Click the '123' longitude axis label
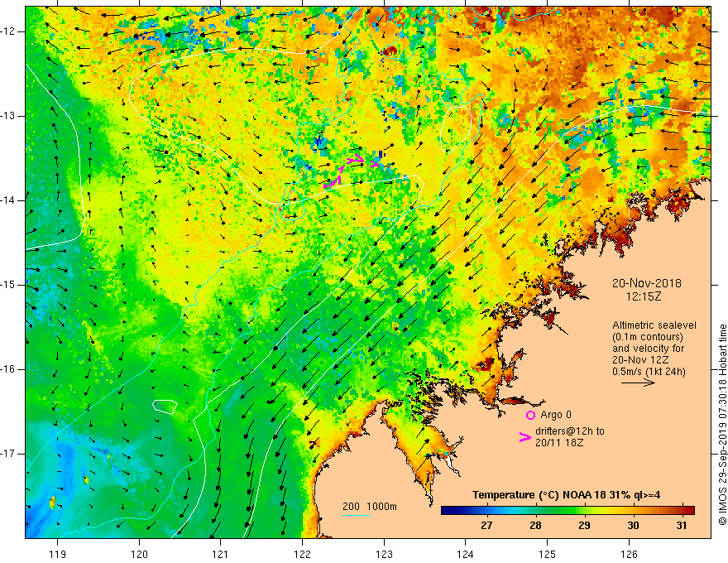This screenshot has width=728, height=563. click(384, 554)
